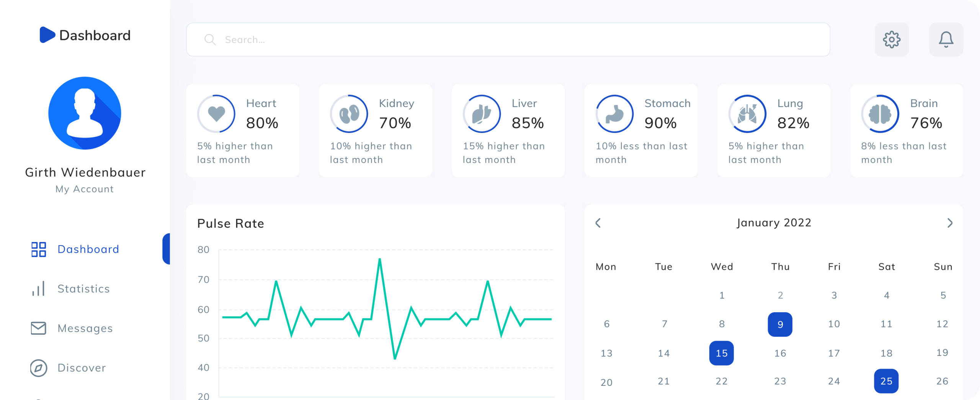This screenshot has width=980, height=400.
Task: Open settings with the gear icon
Action: 892,39
